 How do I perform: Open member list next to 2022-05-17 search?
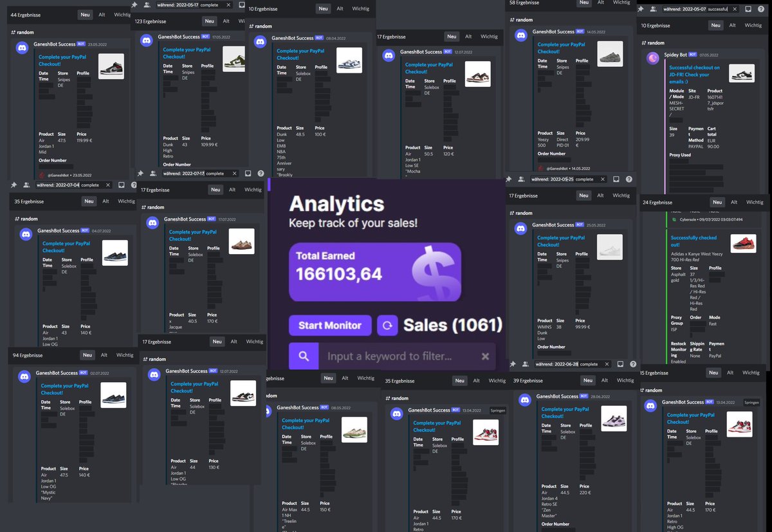click(147, 5)
